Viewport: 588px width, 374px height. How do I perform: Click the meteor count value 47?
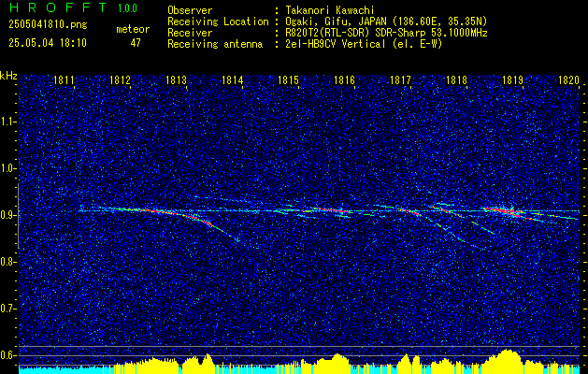[136, 43]
